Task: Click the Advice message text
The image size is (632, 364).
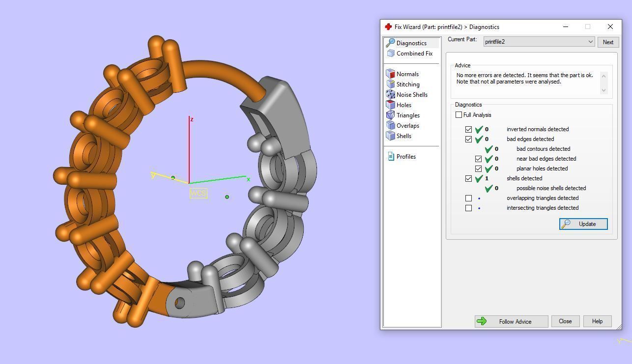Action: [x=524, y=79]
